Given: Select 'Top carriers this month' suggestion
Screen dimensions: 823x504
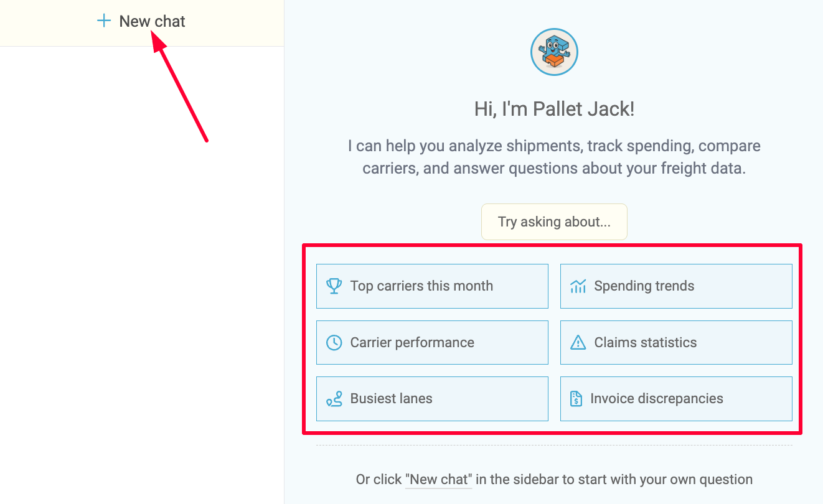Looking at the screenshot, I should pos(432,286).
